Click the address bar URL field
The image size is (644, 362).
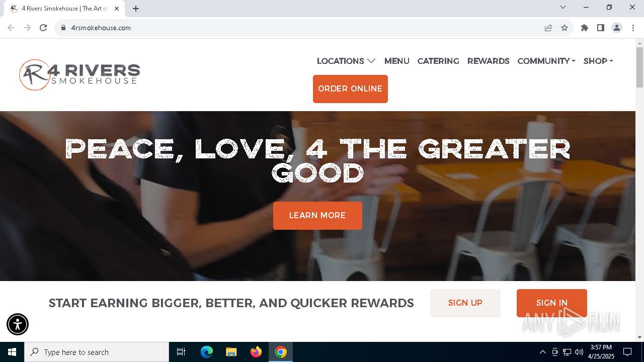point(302,28)
